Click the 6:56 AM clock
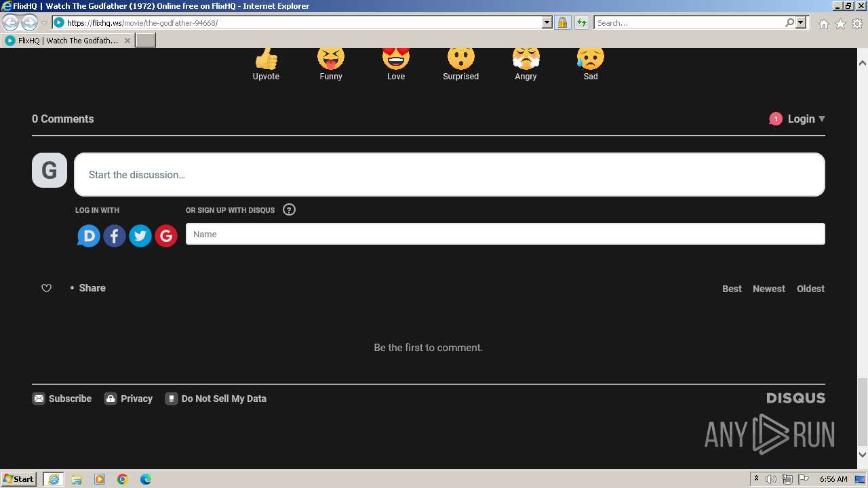This screenshot has height=488, width=868. (x=833, y=479)
